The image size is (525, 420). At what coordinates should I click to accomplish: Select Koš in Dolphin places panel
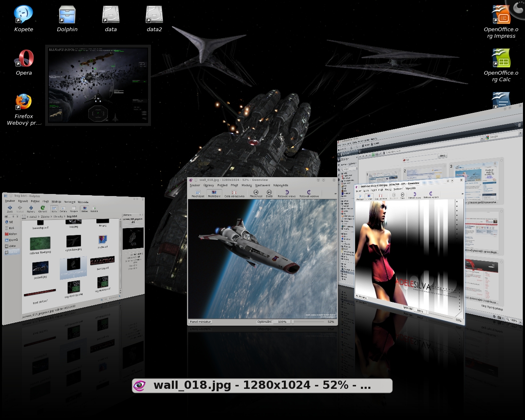coord(9,228)
